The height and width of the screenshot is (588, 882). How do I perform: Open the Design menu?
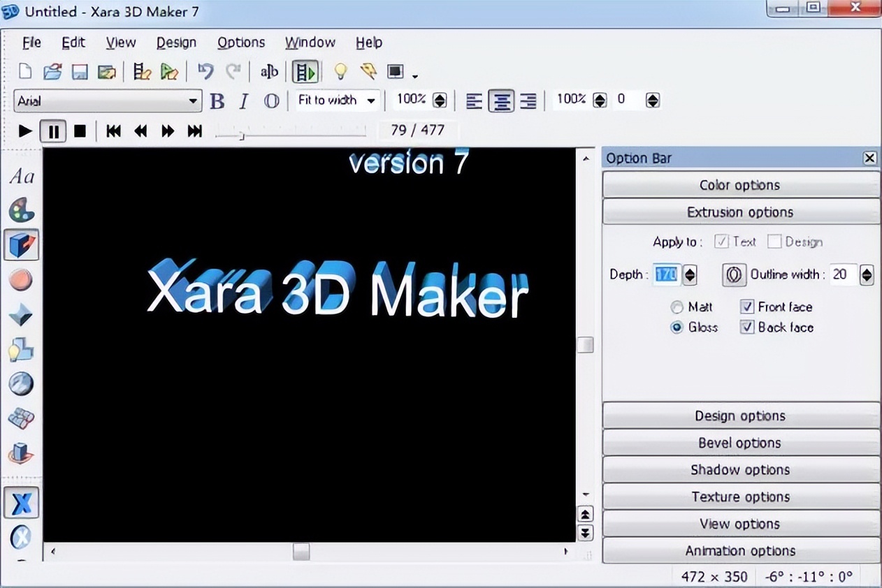pos(176,43)
